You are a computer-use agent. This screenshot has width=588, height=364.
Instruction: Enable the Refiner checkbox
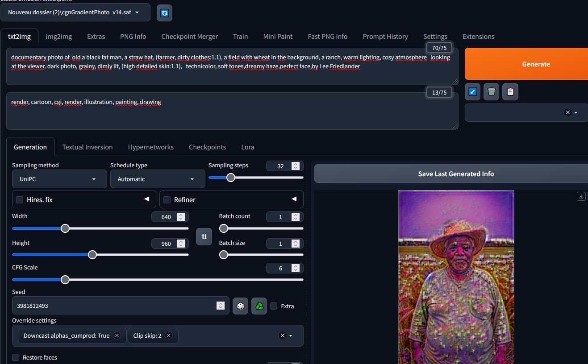[167, 200]
